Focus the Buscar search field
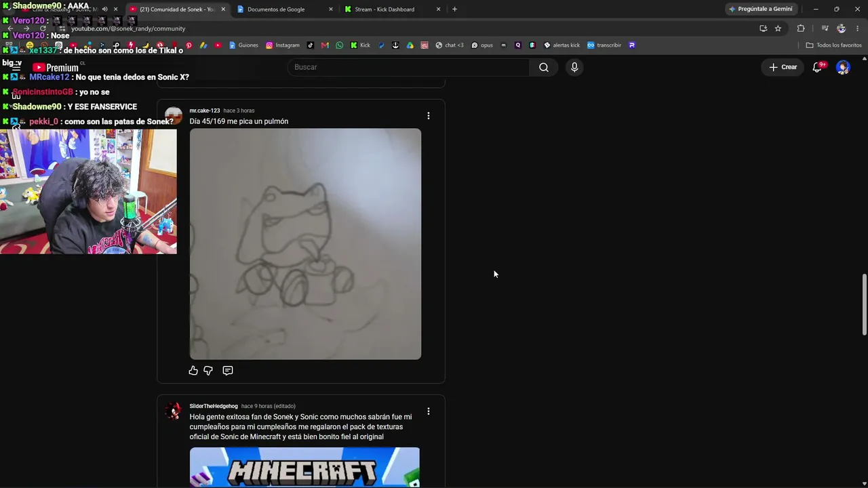Screen dimensions: 868x488 pos(408,67)
